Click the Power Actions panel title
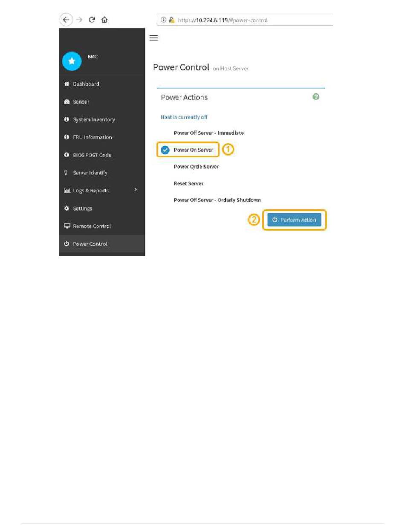 click(x=184, y=97)
